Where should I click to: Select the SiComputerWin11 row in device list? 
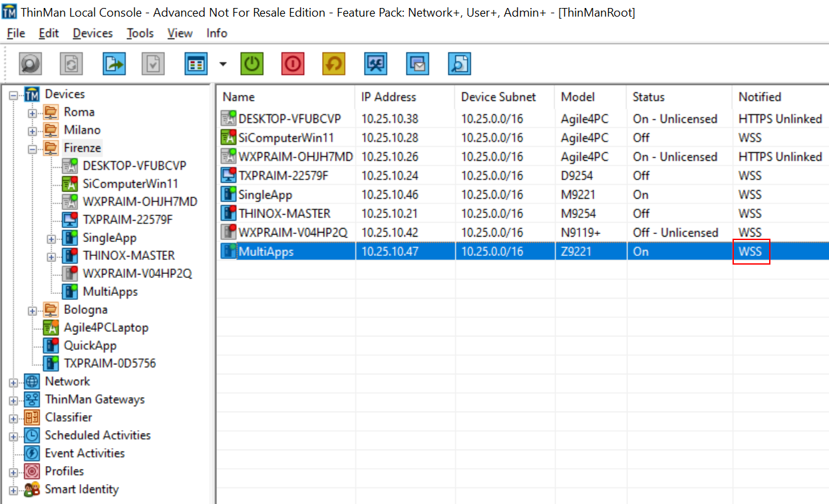(x=524, y=138)
